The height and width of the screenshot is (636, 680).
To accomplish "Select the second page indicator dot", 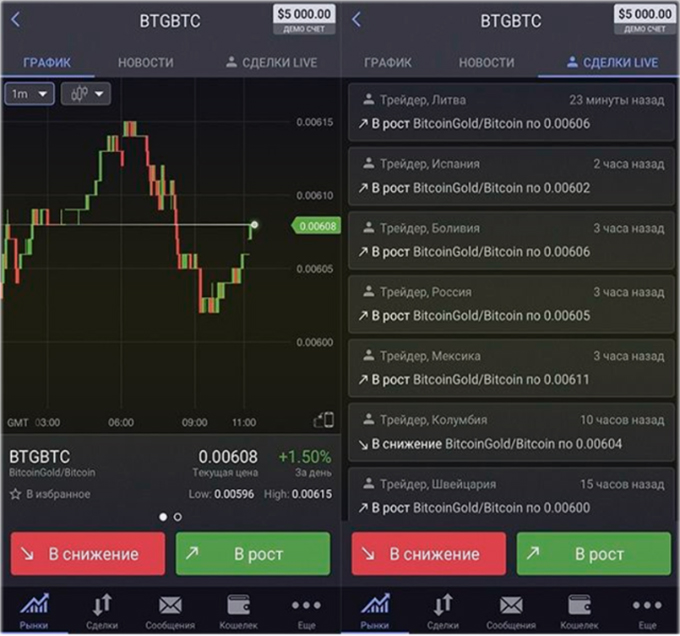I will coord(178,517).
